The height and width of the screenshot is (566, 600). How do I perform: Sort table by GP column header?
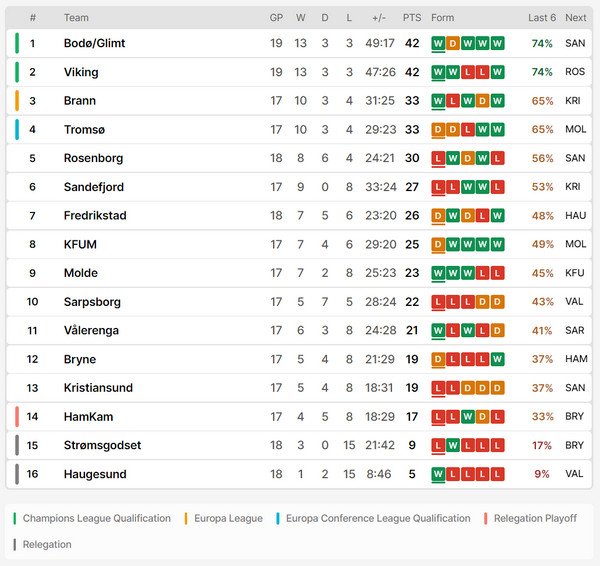[x=276, y=18]
